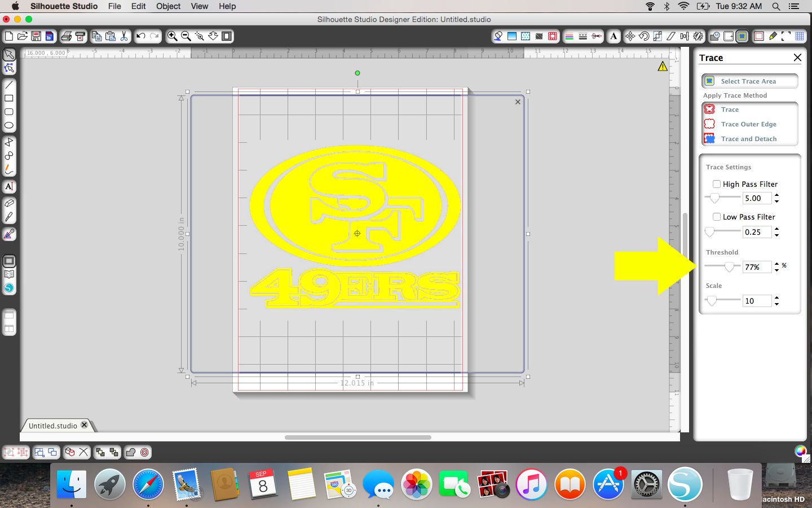Adjust the Scale slider handle
The image size is (812, 508).
point(712,301)
